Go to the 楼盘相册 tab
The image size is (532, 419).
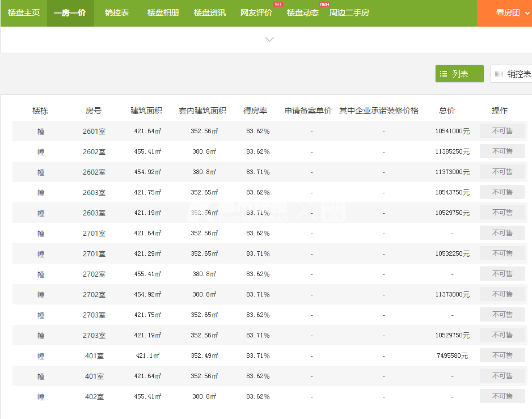coord(163,13)
